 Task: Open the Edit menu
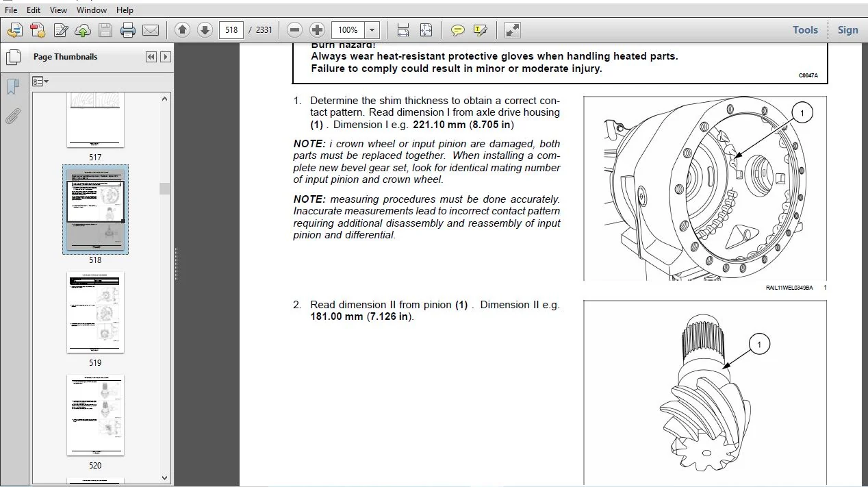(34, 10)
